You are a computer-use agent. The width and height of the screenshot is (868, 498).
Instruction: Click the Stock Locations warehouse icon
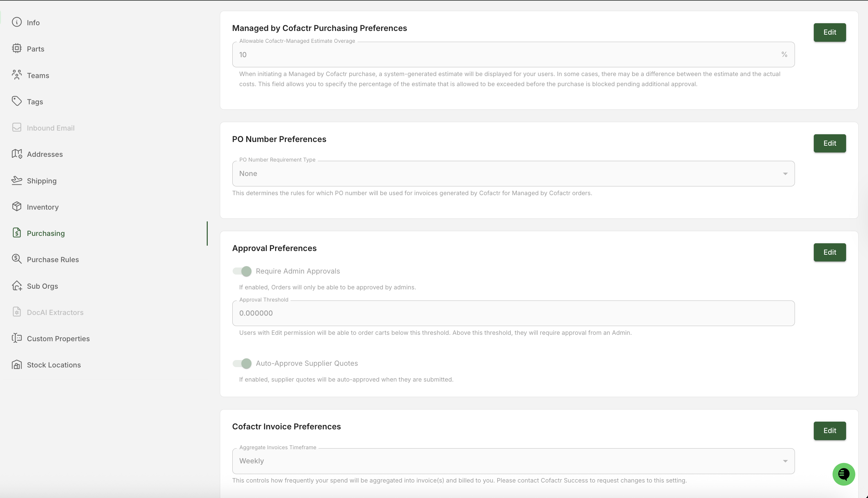(16, 365)
